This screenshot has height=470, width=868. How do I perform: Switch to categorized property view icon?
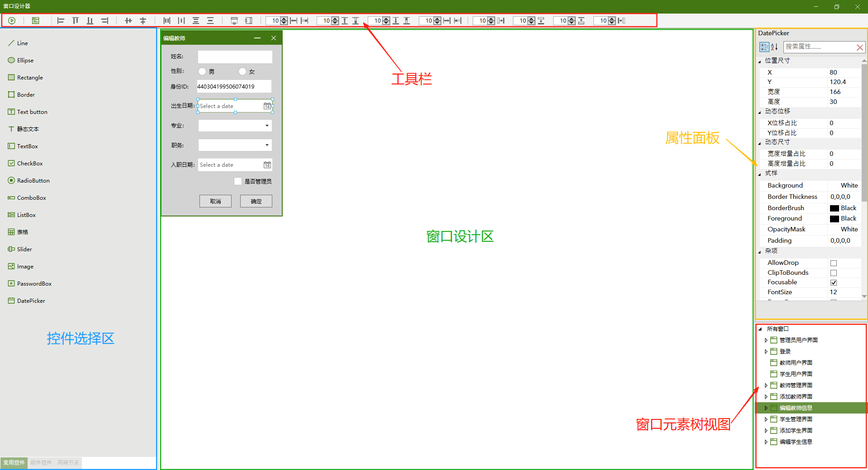[764, 47]
